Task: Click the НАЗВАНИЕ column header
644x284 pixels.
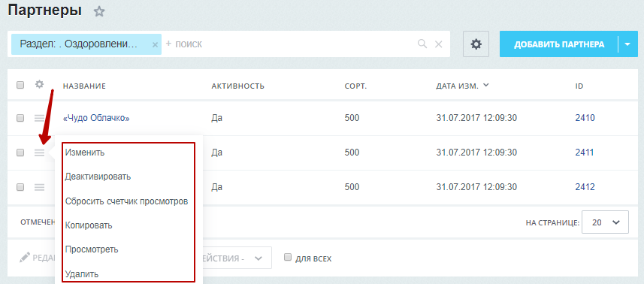Action: (84, 86)
